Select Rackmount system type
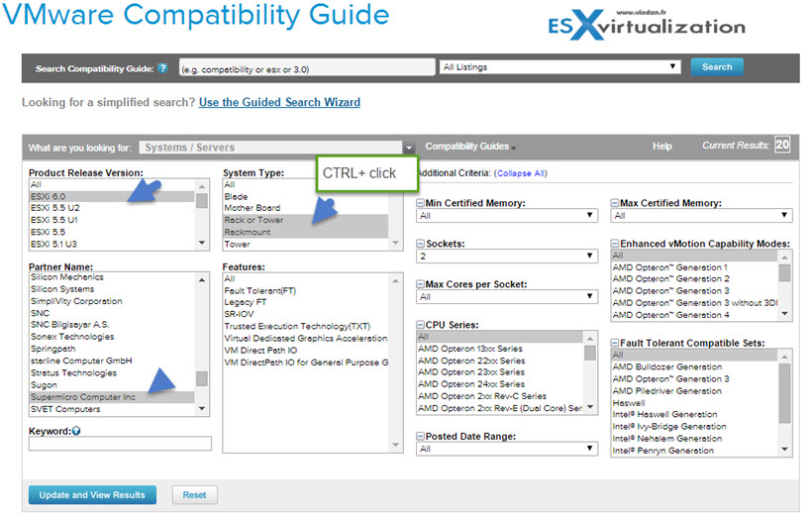 click(306, 232)
